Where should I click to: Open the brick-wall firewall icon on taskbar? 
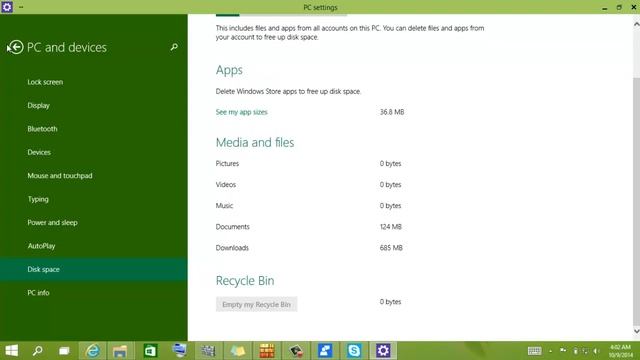click(267, 351)
